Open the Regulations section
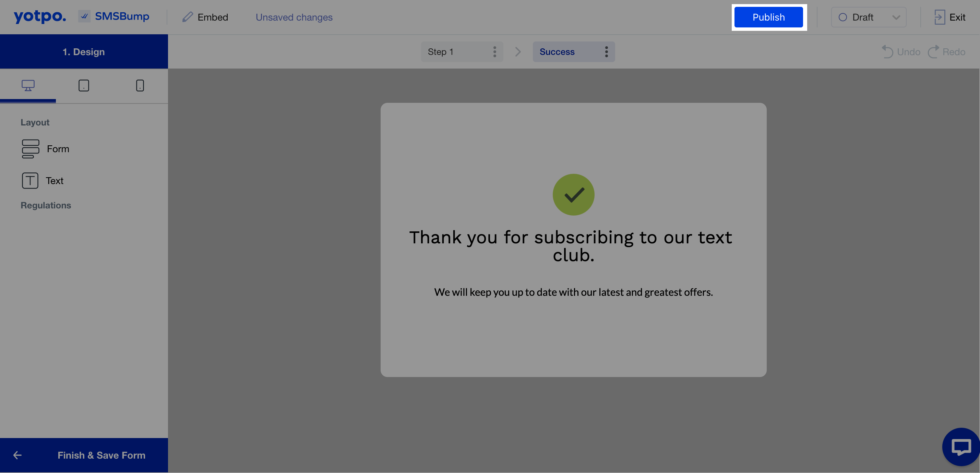The image size is (980, 473). [46, 205]
